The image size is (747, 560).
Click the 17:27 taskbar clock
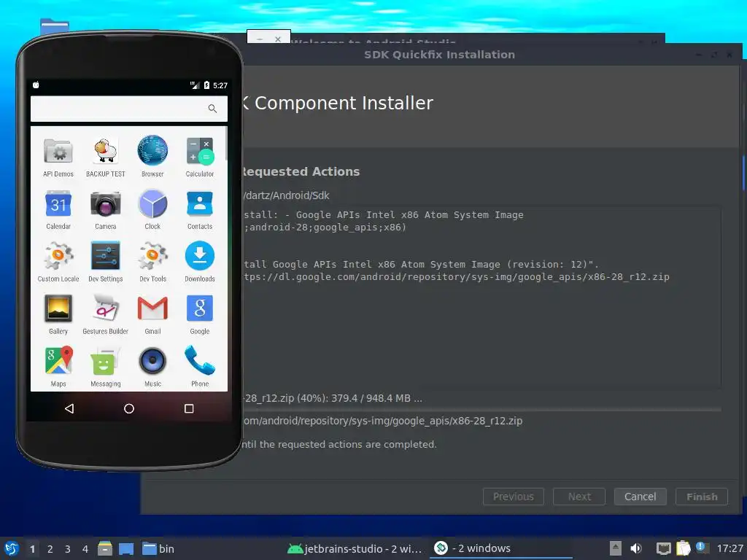pyautogui.click(x=729, y=548)
